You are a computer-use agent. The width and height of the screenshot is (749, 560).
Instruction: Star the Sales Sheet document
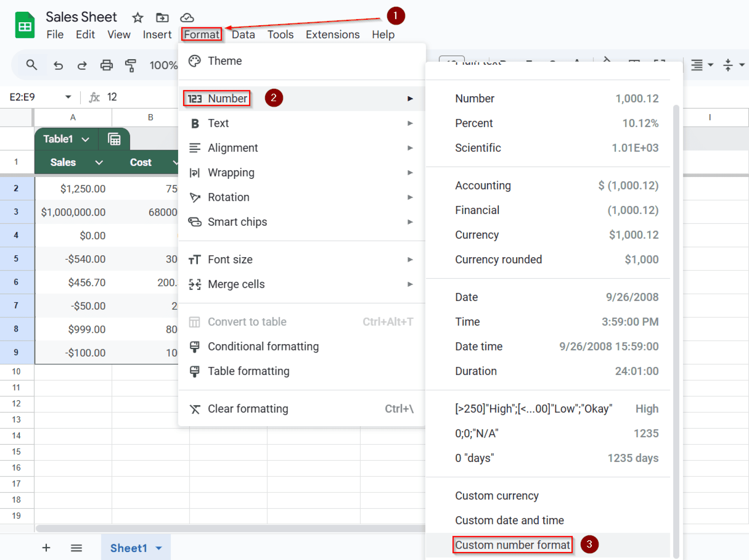click(x=137, y=17)
